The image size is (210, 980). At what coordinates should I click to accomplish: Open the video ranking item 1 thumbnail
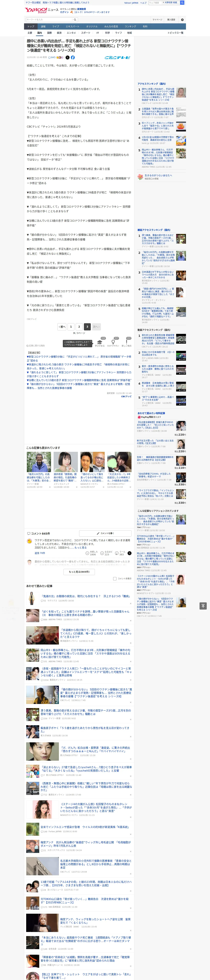[x=181, y=339]
